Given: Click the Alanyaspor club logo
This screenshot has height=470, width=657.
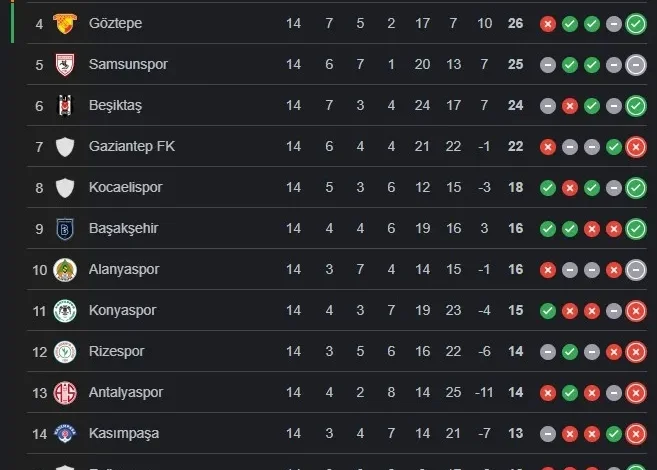Looking at the screenshot, I should (65, 269).
